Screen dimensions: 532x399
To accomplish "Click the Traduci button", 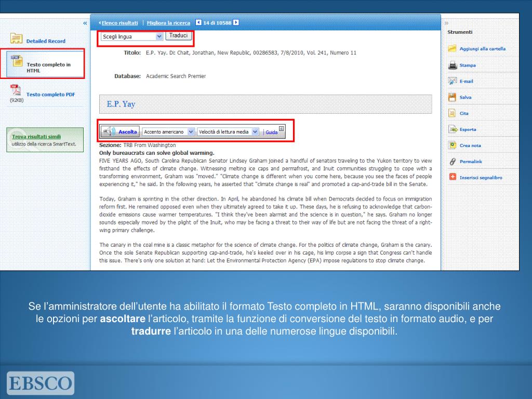I will (x=179, y=36).
